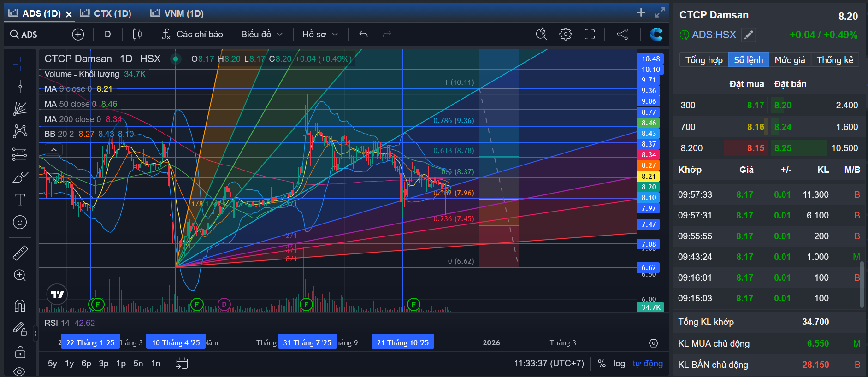Open chart settings gear icon
The image size is (868, 377).
[566, 34]
